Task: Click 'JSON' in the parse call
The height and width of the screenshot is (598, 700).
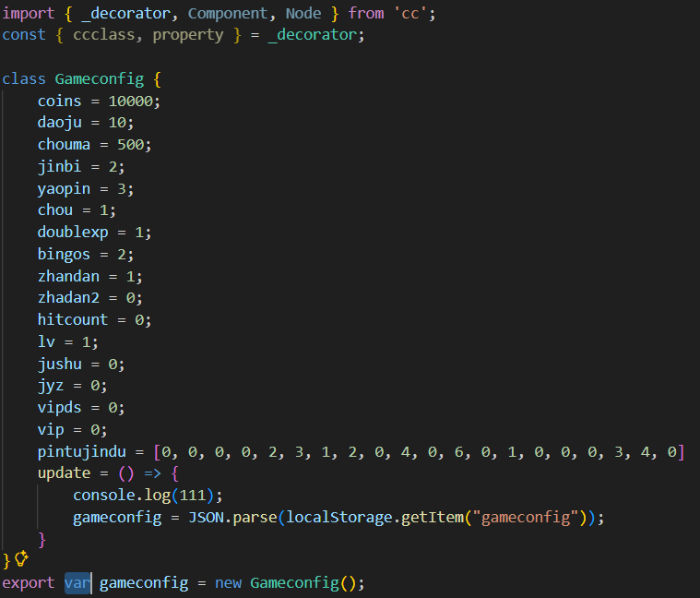Action: pyautogui.click(x=206, y=518)
